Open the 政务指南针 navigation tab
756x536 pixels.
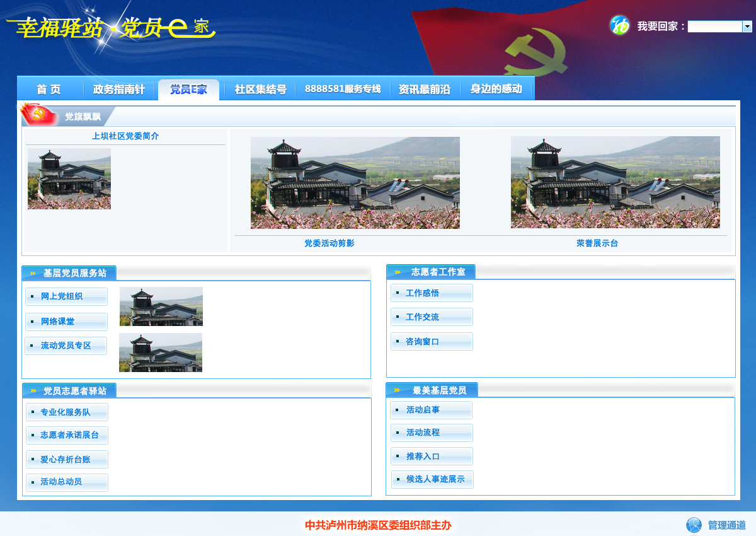119,90
